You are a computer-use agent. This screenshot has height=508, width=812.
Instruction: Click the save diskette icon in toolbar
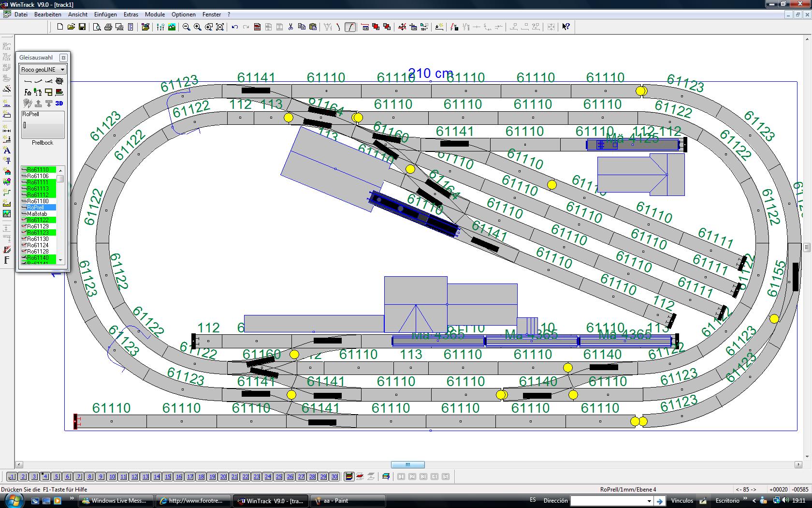[82, 27]
